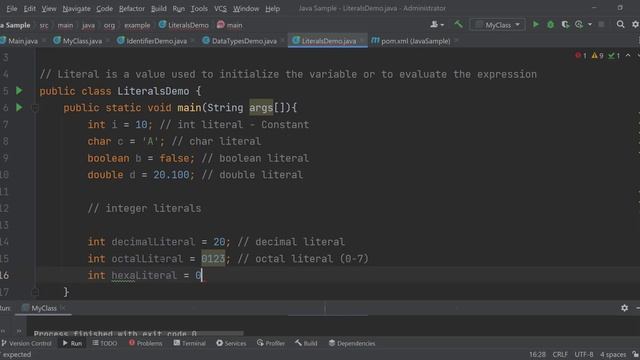Open Version Control tool window
Image resolution: width=640 pixels, height=360 pixels.
point(27,343)
